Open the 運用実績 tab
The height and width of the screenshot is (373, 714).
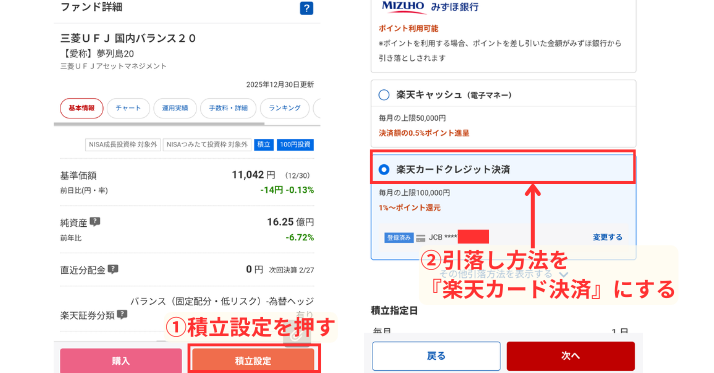tap(175, 108)
